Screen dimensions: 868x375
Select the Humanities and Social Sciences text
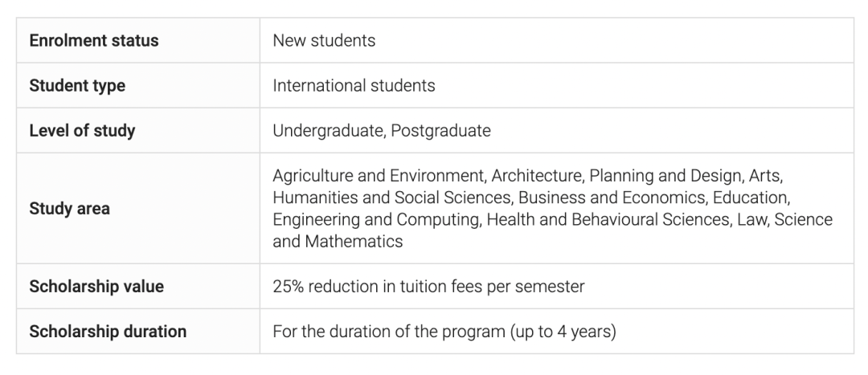(x=392, y=198)
